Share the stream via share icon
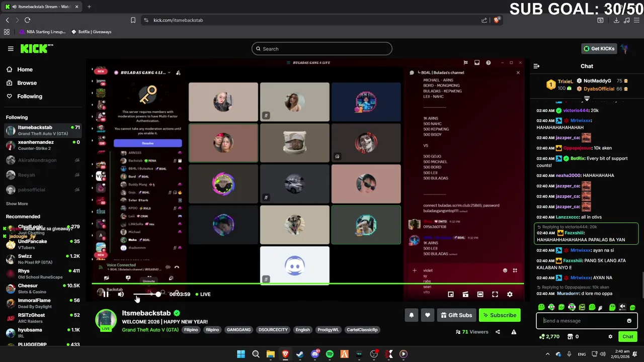This screenshot has height=362, width=644. [498, 332]
